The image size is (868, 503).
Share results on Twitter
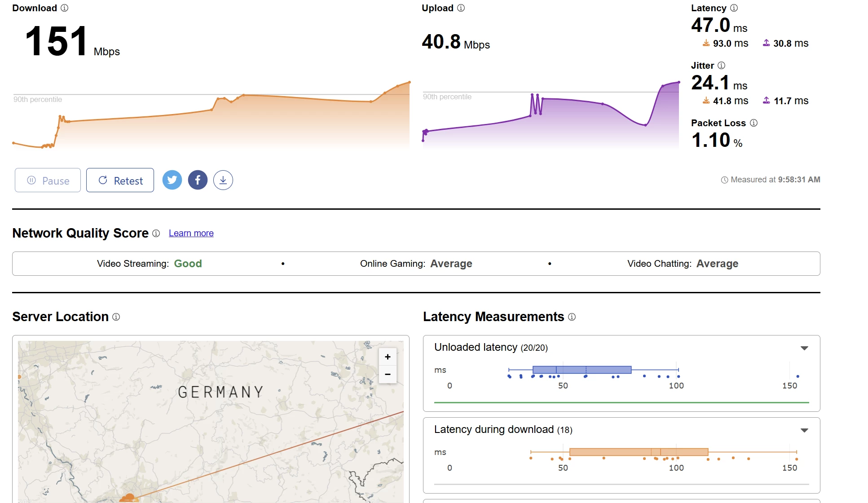[x=172, y=180]
